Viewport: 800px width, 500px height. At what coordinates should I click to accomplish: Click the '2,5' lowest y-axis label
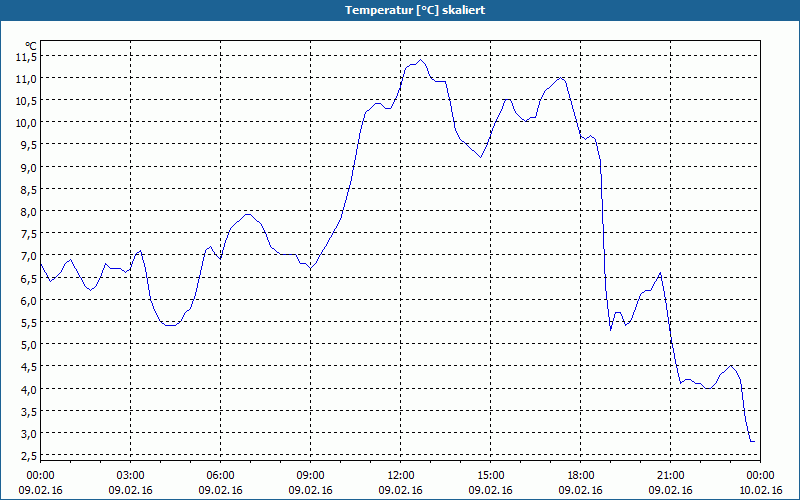pyautogui.click(x=28, y=456)
